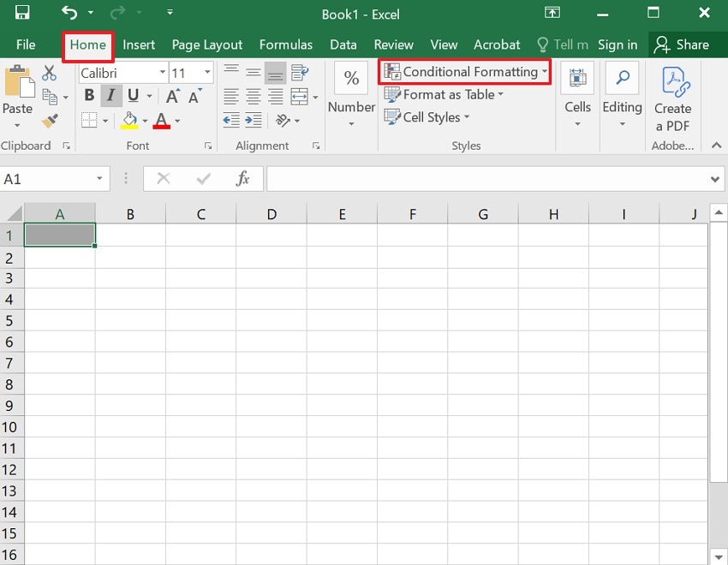Expand the font name combo box
Image resolution: width=728 pixels, height=565 pixels.
(161, 72)
